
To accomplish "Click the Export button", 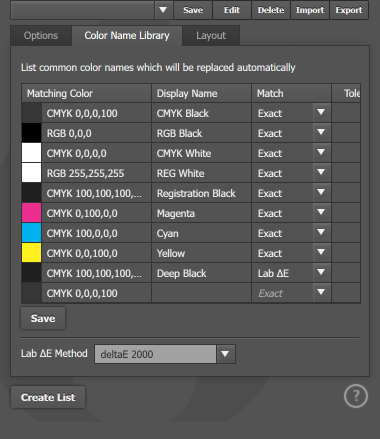I will [349, 10].
